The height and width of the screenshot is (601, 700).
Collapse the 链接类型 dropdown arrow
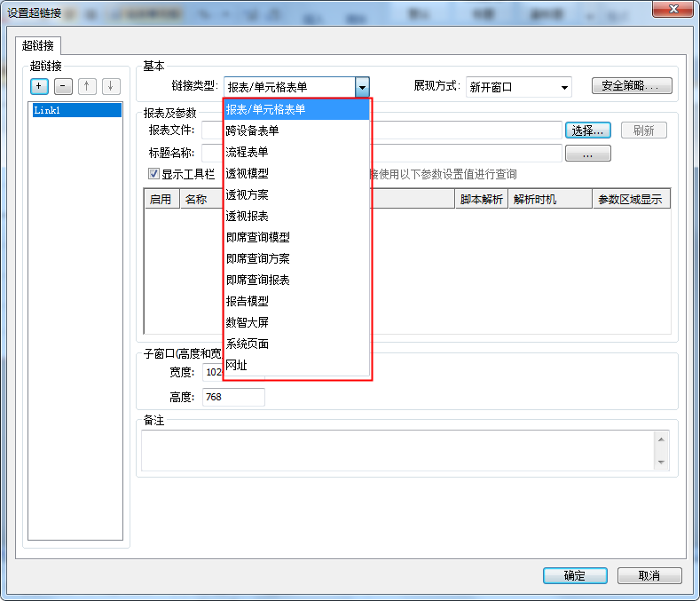[362, 87]
